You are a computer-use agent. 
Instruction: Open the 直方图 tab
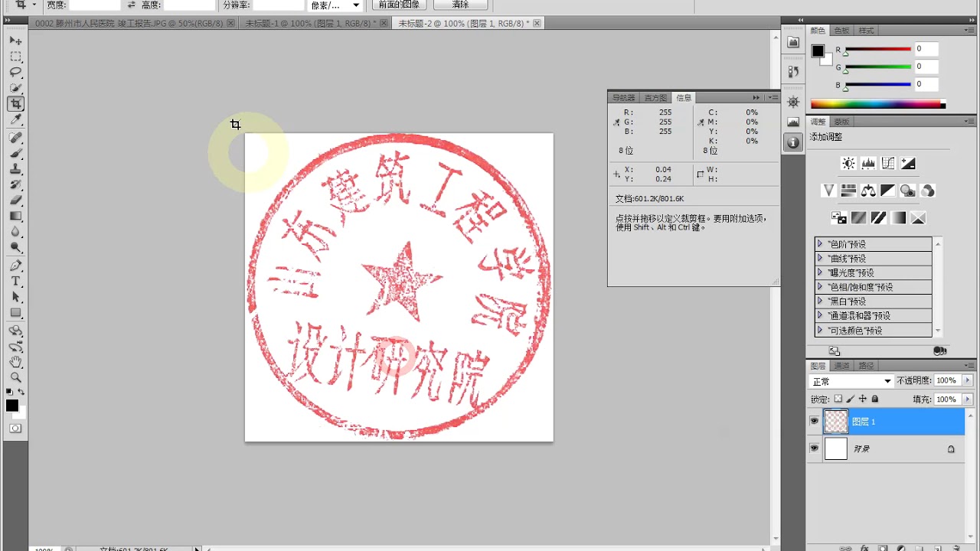655,98
